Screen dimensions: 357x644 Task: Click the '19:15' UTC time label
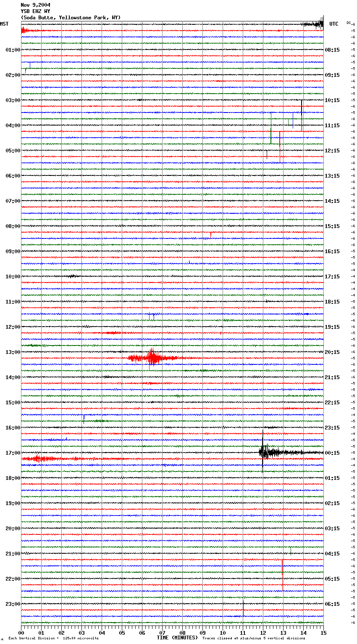[x=332, y=327]
